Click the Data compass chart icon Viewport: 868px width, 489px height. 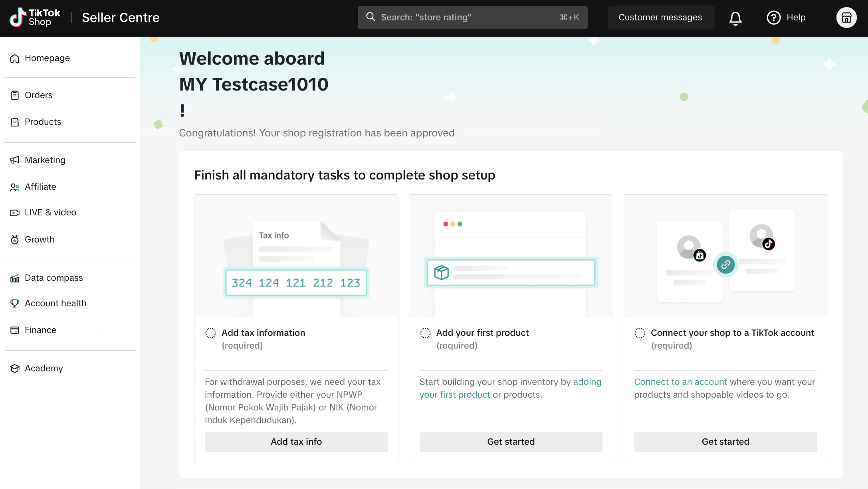pos(15,278)
